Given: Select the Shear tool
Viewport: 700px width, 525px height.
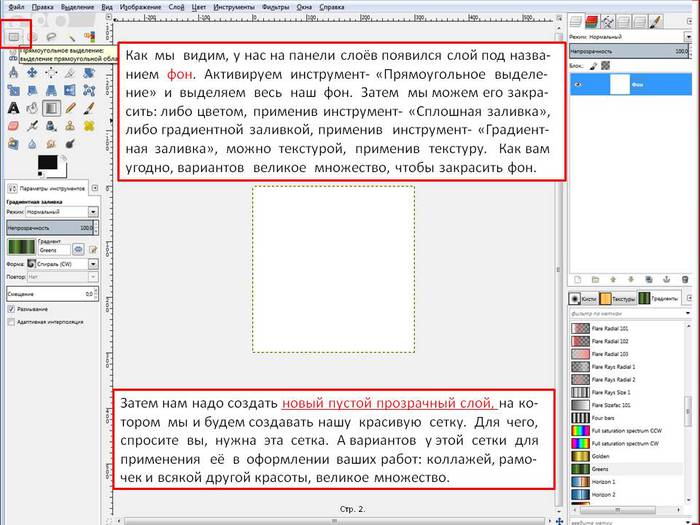Looking at the screenshot, I should [33, 90].
